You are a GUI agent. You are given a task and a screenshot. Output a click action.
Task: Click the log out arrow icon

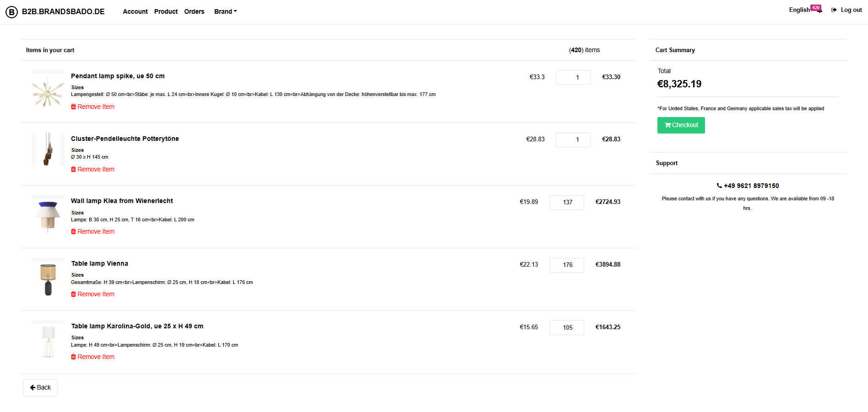coord(834,10)
